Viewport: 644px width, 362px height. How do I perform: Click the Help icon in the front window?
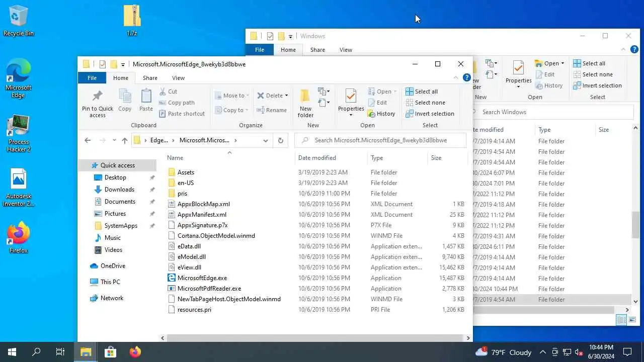coord(467,78)
